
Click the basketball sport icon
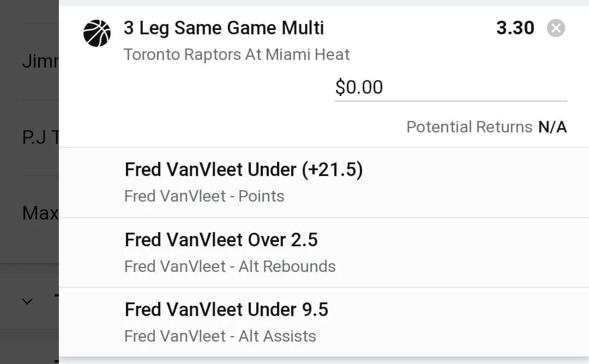[97, 33]
